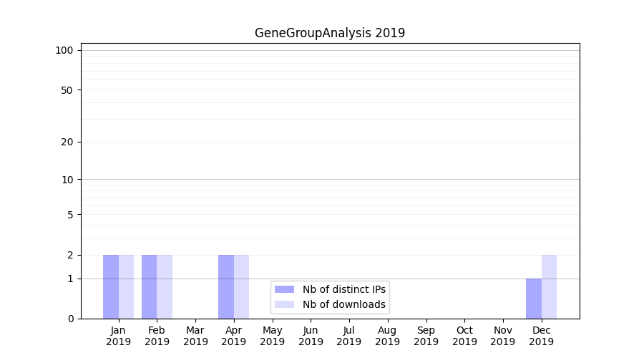Click the January downloads bar

(x=126, y=286)
